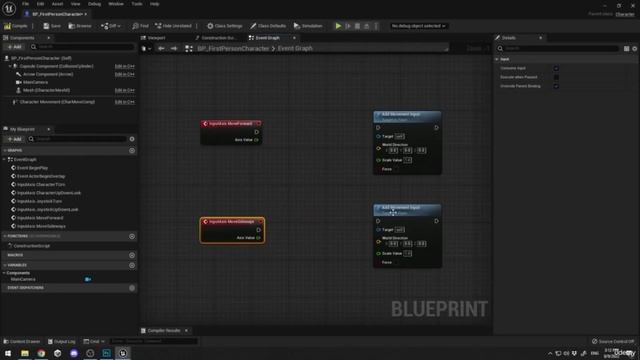Click the Compile toolbar button
Image resolution: width=640 pixels, height=360 pixels.
[x=16, y=26]
